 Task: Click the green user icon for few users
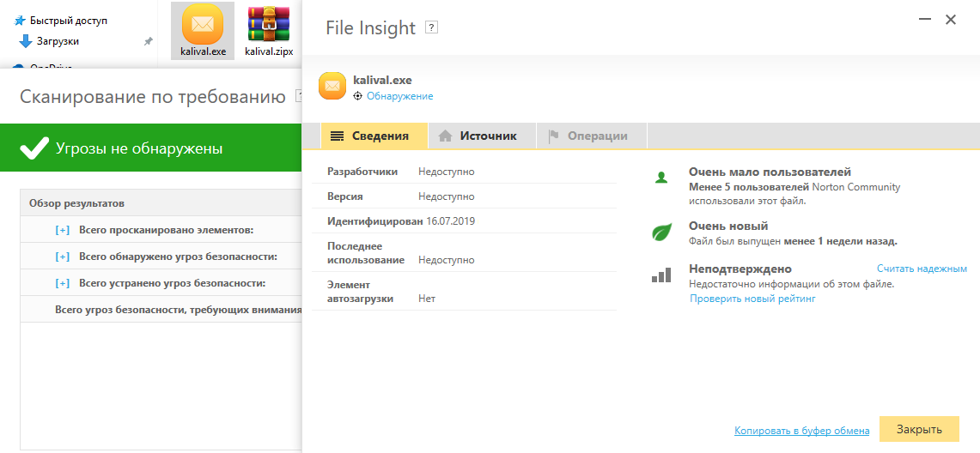[x=661, y=178]
